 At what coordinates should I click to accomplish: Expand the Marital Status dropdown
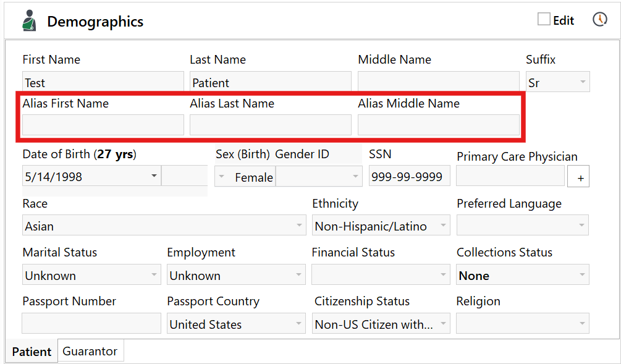tap(154, 275)
